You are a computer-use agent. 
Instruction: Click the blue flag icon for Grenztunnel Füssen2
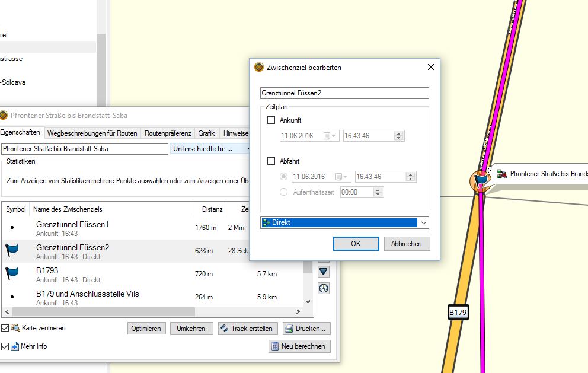coord(12,251)
